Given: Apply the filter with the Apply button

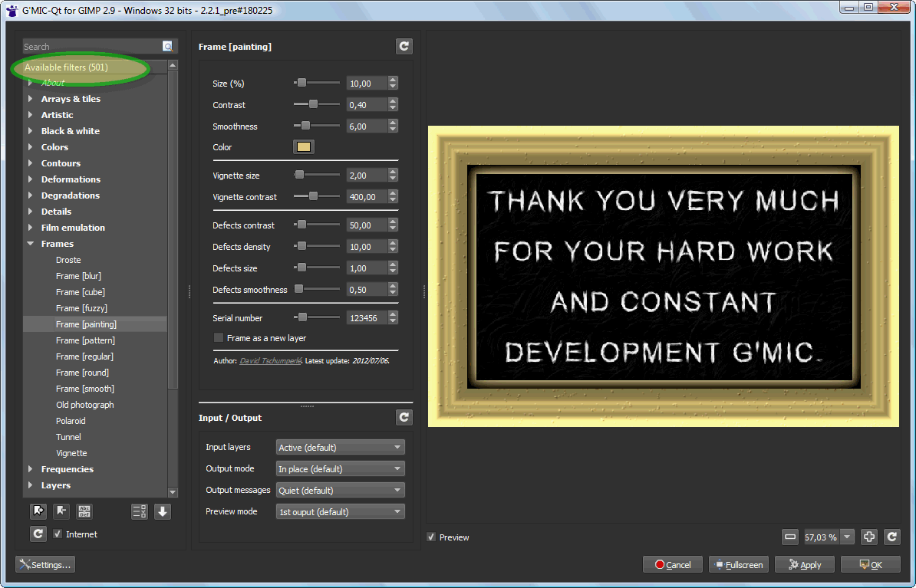Looking at the screenshot, I should pos(805,565).
